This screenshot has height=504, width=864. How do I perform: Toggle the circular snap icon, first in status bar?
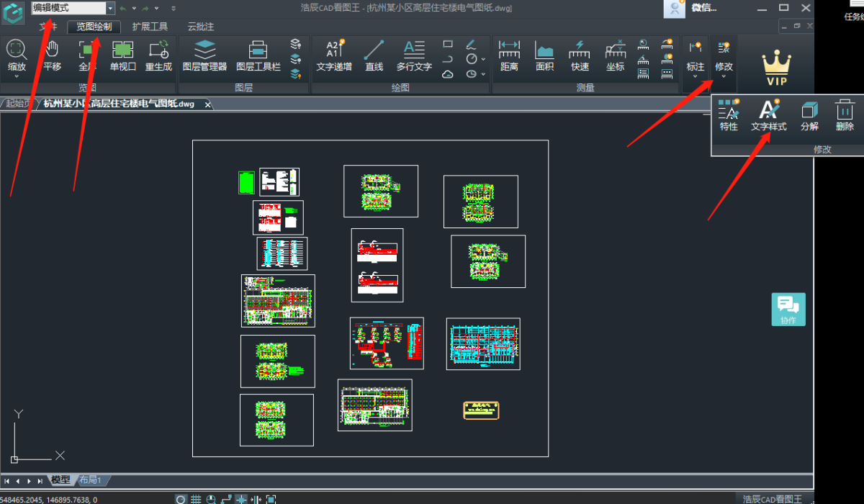click(x=181, y=499)
